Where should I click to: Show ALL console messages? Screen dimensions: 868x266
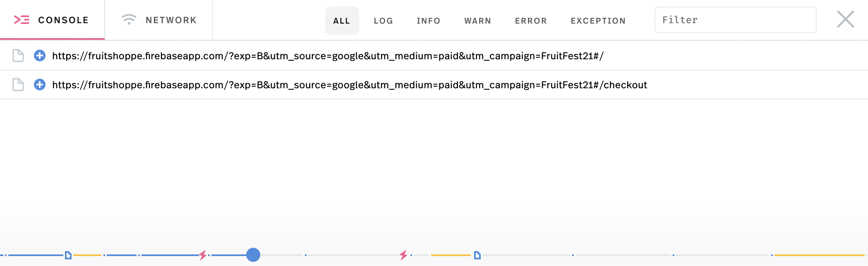tap(342, 21)
